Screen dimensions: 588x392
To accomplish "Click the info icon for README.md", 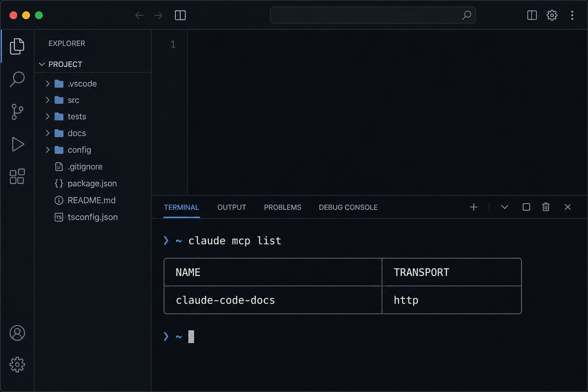I will pos(59,200).
